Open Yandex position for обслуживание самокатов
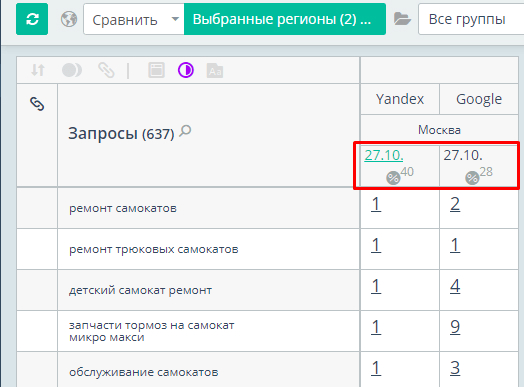524x387 pixels. click(x=376, y=368)
